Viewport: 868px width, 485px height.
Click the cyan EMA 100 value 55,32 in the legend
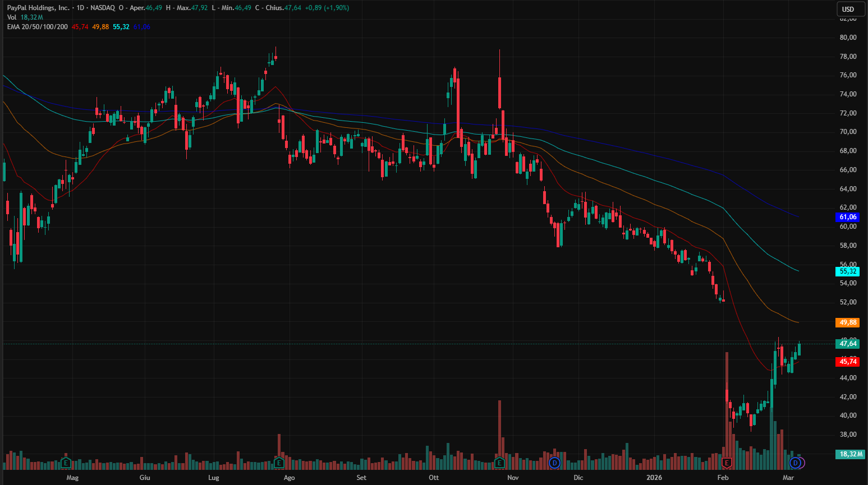[x=121, y=27]
